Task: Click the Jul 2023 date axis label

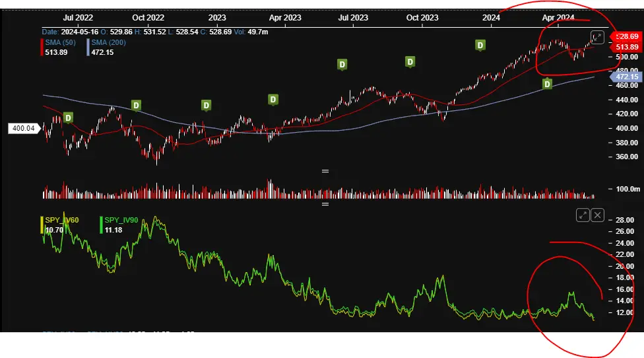Action: 353,18
